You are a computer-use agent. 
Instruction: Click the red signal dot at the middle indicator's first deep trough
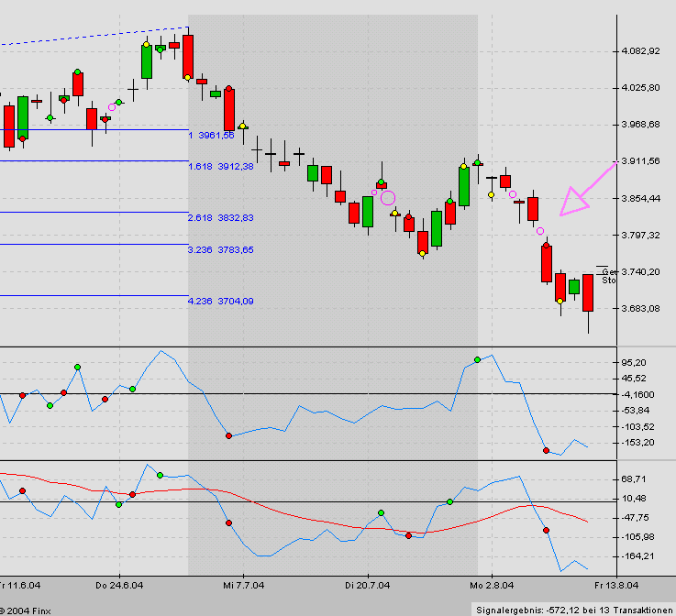pyautogui.click(x=228, y=436)
